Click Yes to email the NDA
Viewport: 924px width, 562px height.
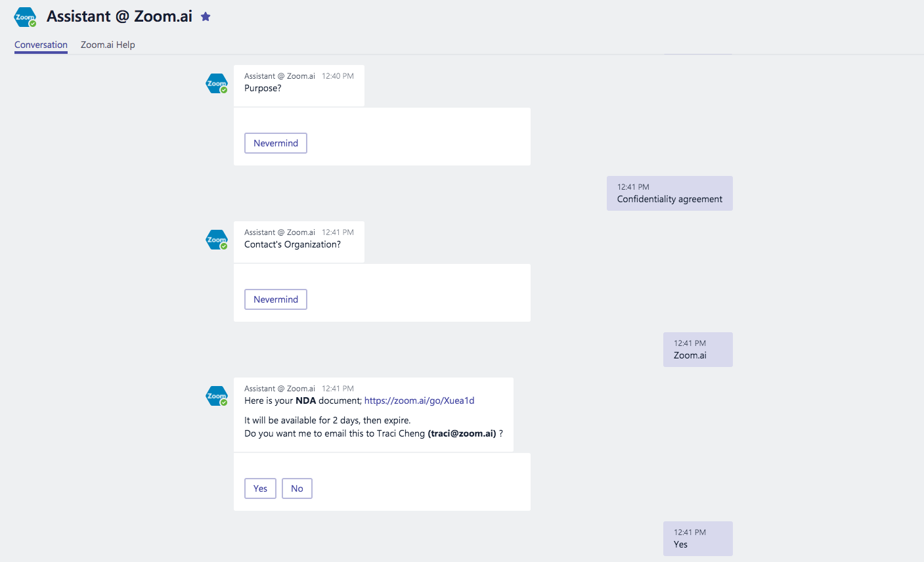[x=260, y=488]
